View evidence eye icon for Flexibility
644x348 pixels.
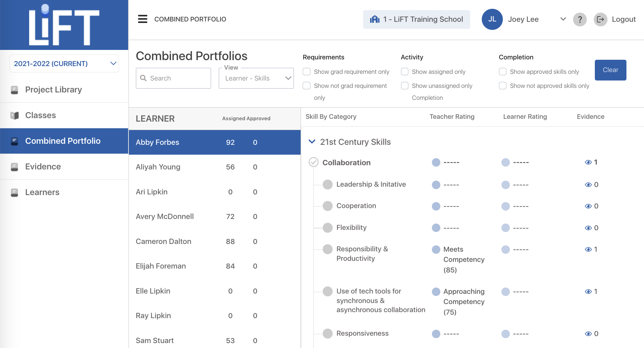click(x=588, y=228)
